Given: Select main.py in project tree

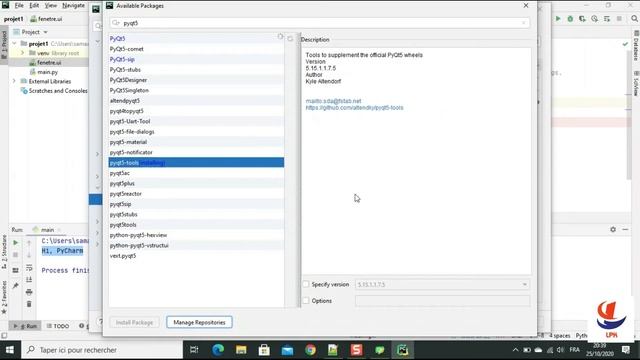Looking at the screenshot, I should point(47,72).
